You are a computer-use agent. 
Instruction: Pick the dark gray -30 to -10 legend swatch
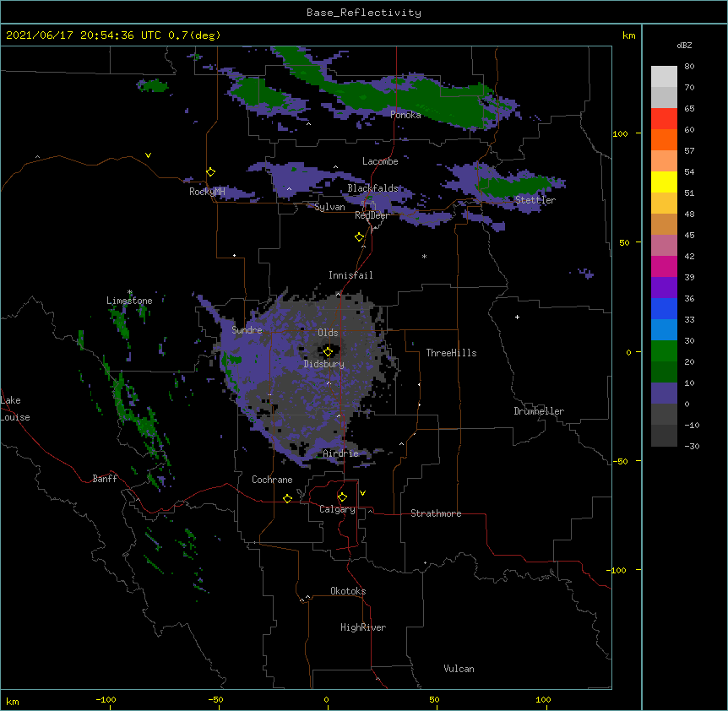pos(664,436)
